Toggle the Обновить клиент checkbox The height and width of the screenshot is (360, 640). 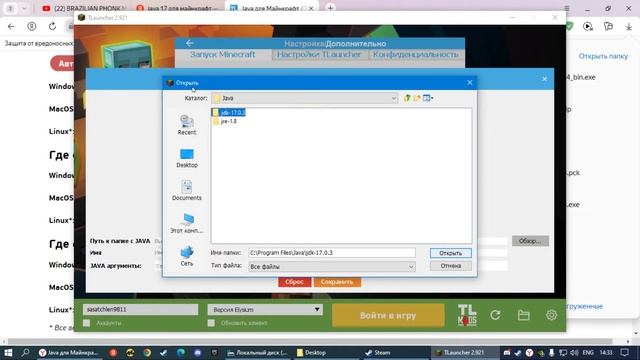[211, 323]
